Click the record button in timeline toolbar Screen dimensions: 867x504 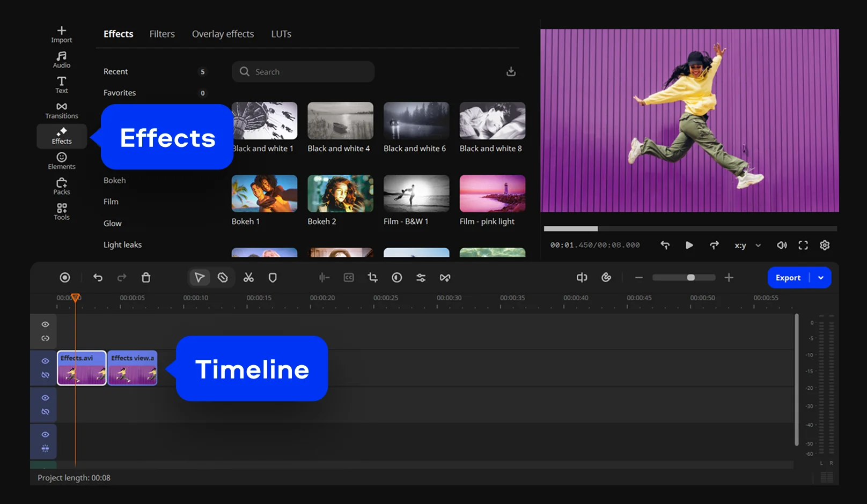pyautogui.click(x=65, y=277)
